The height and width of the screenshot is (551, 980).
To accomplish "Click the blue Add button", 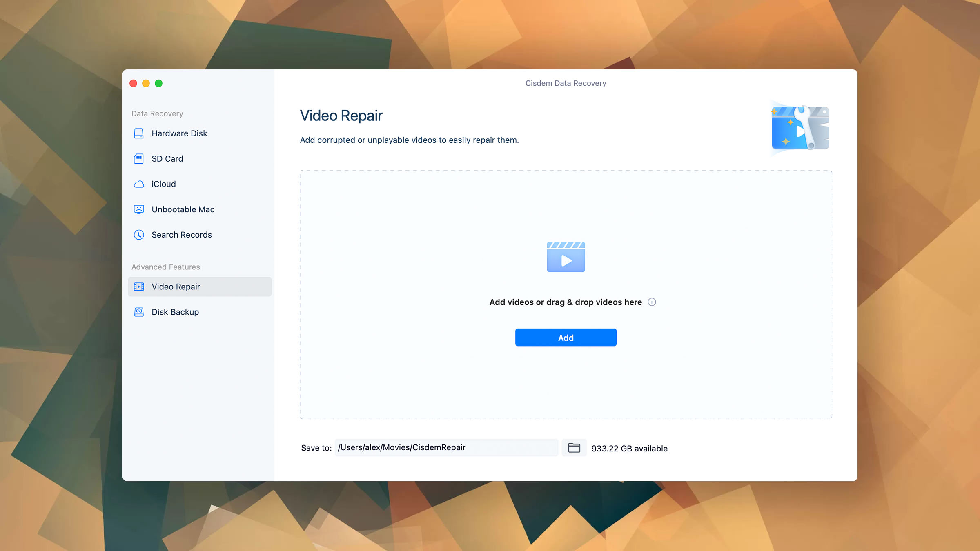I will 566,338.
